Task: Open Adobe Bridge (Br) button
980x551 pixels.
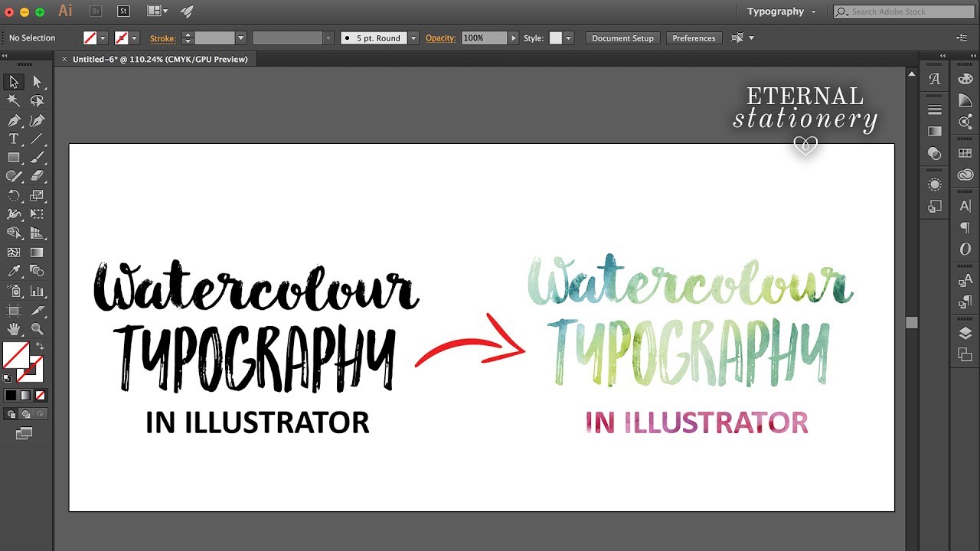Action: click(x=96, y=11)
